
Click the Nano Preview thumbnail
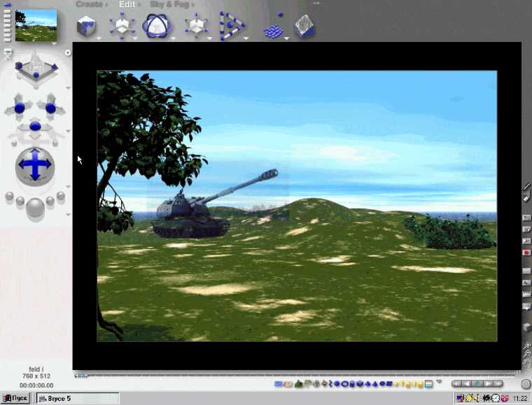click(x=36, y=24)
